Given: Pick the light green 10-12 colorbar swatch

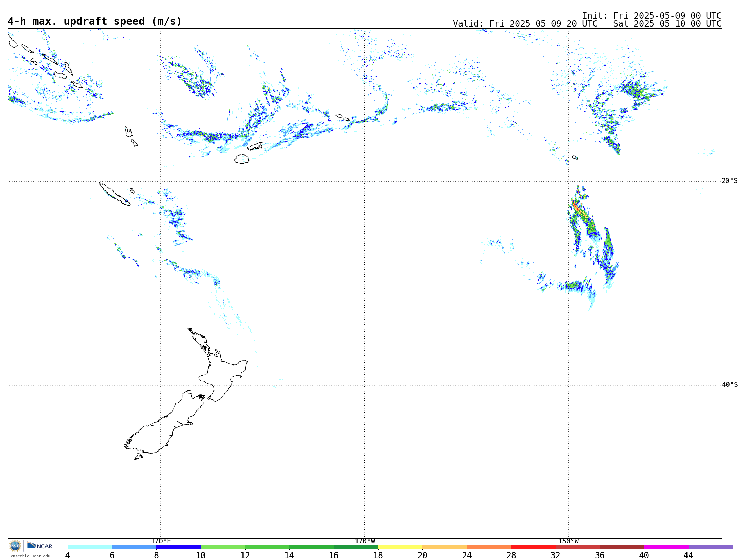Looking at the screenshot, I should (223, 547).
